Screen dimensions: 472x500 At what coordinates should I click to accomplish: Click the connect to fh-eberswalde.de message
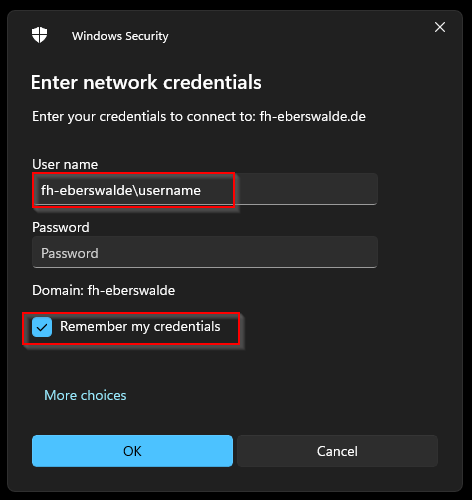(x=199, y=117)
